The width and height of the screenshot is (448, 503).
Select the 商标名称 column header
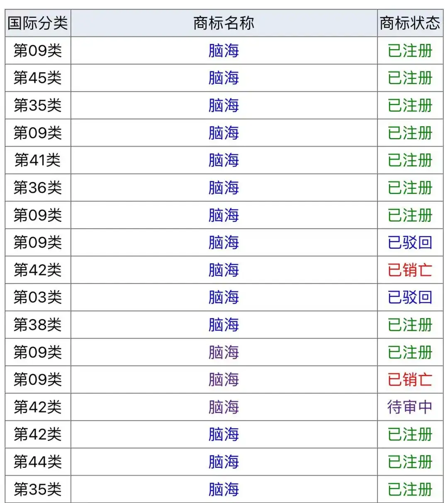pos(224,23)
